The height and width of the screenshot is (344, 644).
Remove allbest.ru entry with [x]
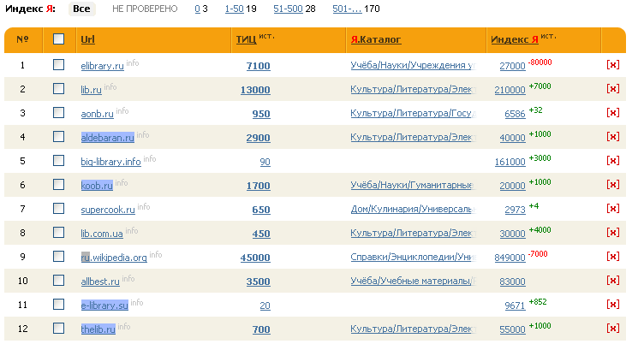coord(612,281)
